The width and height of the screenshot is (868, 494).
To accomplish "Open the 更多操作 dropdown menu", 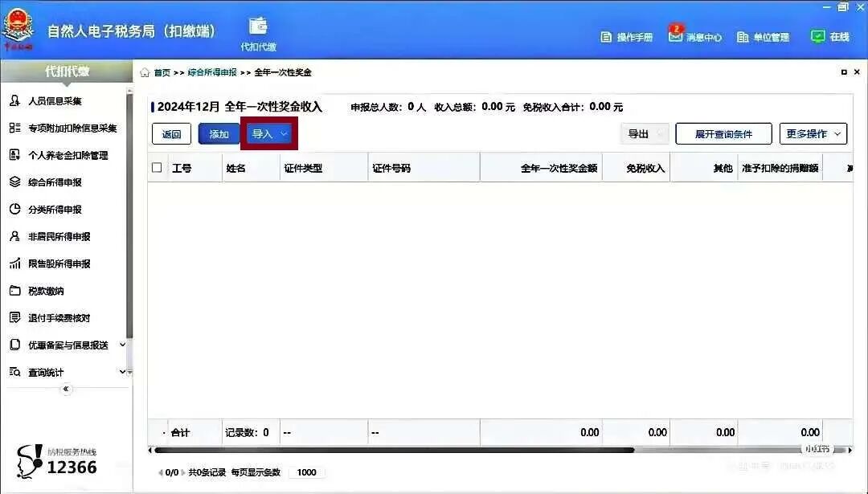I will pyautogui.click(x=813, y=133).
